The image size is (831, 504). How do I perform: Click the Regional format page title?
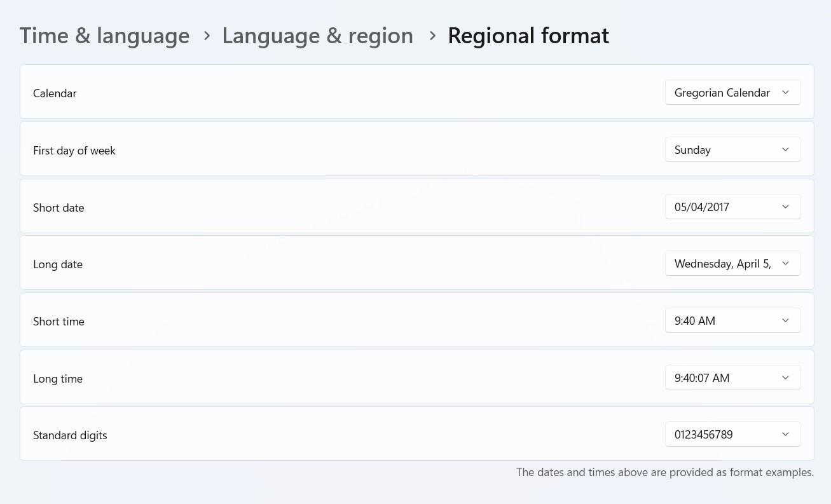click(x=528, y=36)
